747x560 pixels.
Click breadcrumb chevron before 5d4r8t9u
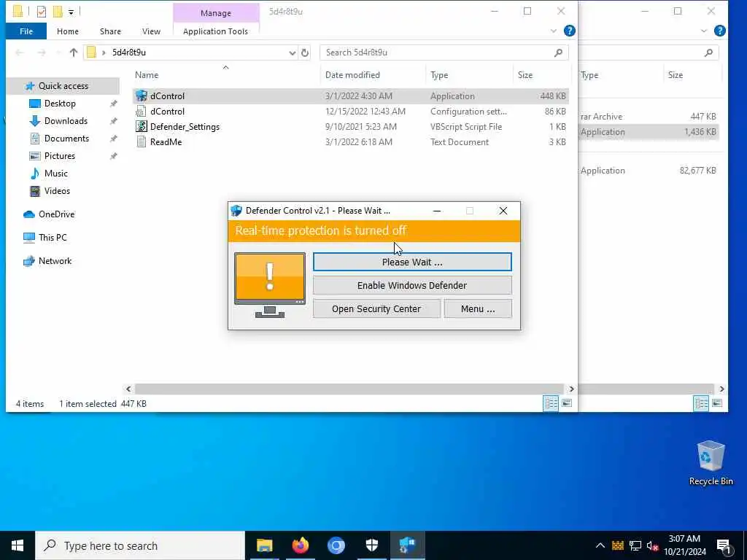[104, 52]
